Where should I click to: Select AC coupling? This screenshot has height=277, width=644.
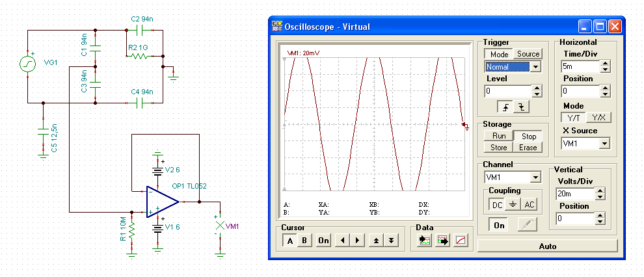[530, 205]
